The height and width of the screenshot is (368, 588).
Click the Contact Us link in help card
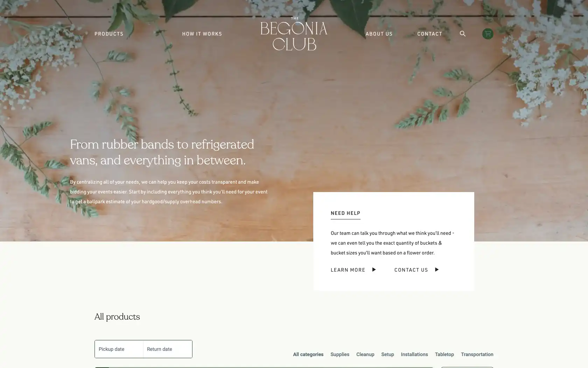point(411,270)
